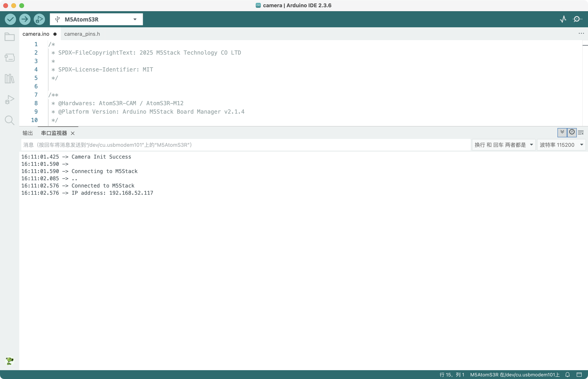Switch to the 输出 output tab
Image resolution: width=588 pixels, height=379 pixels.
(x=28, y=133)
